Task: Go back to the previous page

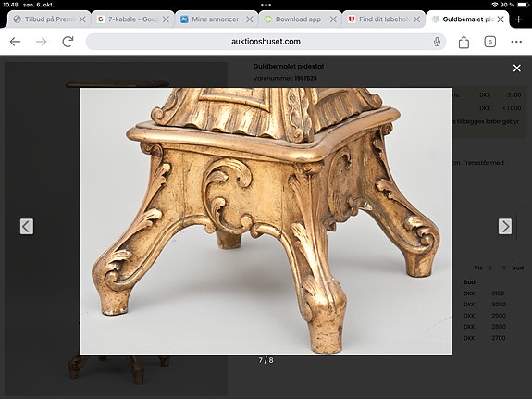Action: coord(16,42)
